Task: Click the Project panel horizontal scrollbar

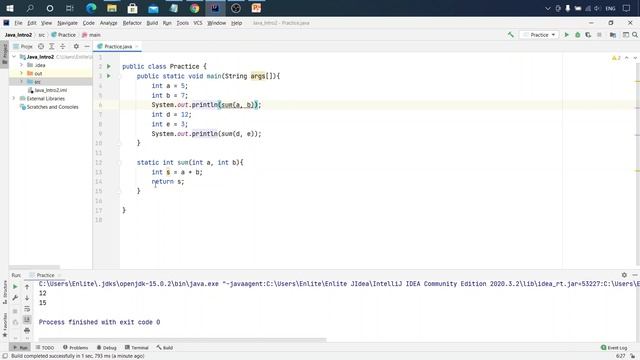Action: (x=34, y=267)
